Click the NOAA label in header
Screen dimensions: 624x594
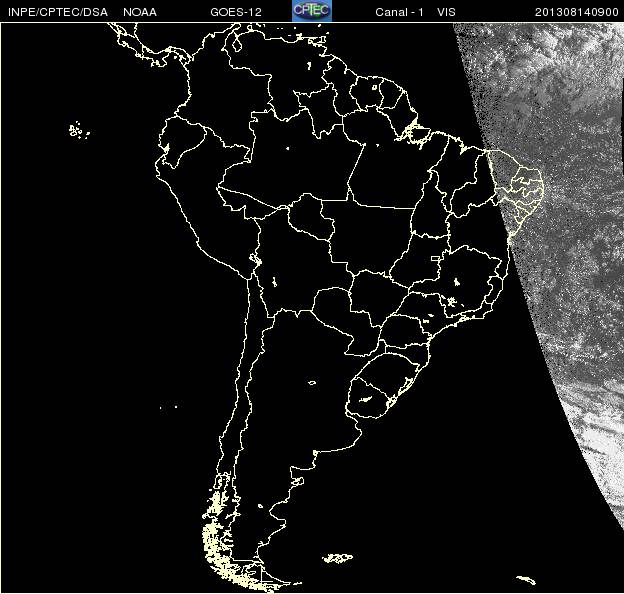pyautogui.click(x=140, y=12)
